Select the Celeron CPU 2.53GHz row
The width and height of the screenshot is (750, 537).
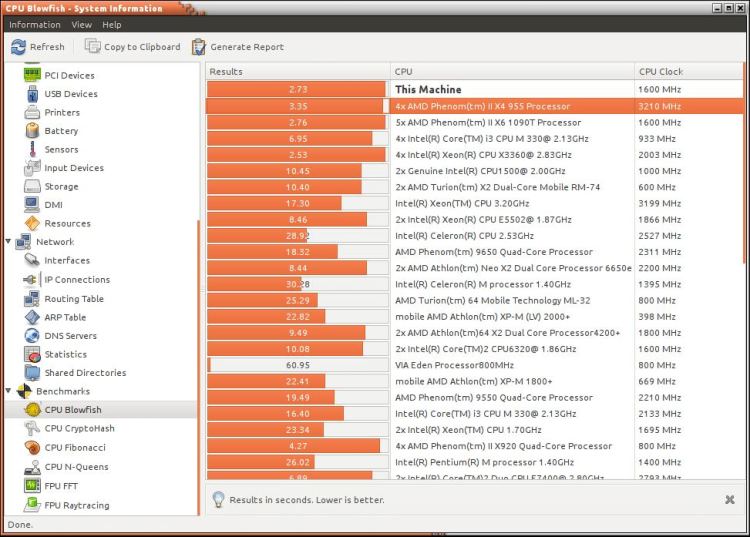(474, 236)
